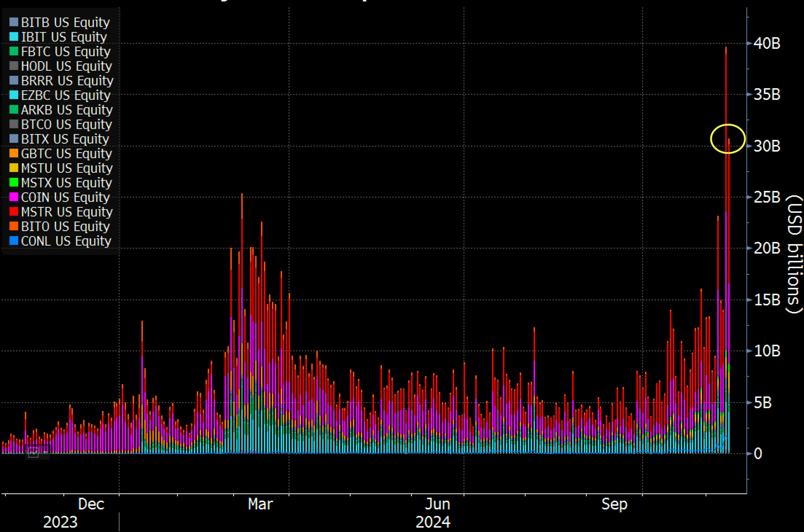Viewport: 804px width, 532px height.
Task: Click the MSTU US Equity yellow swatch
Action: [x=14, y=168]
